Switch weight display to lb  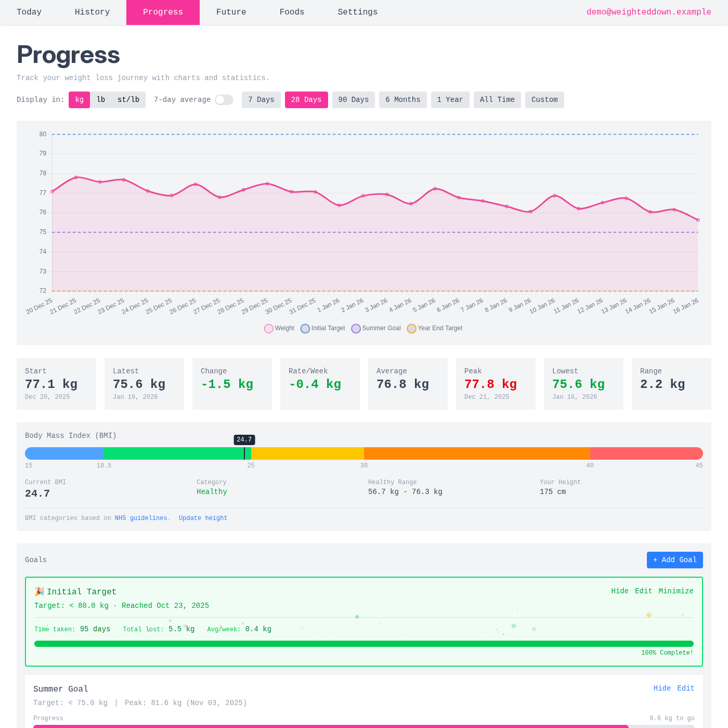pos(101,100)
